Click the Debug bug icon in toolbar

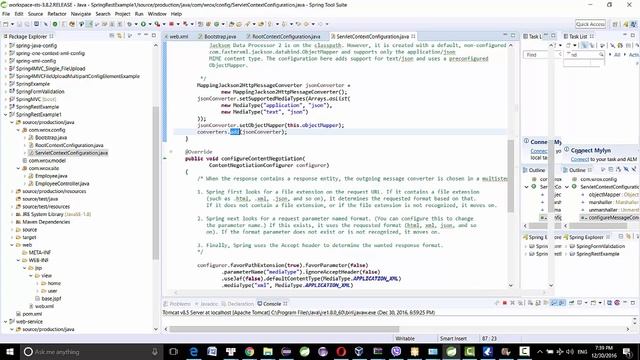click(x=129, y=24)
